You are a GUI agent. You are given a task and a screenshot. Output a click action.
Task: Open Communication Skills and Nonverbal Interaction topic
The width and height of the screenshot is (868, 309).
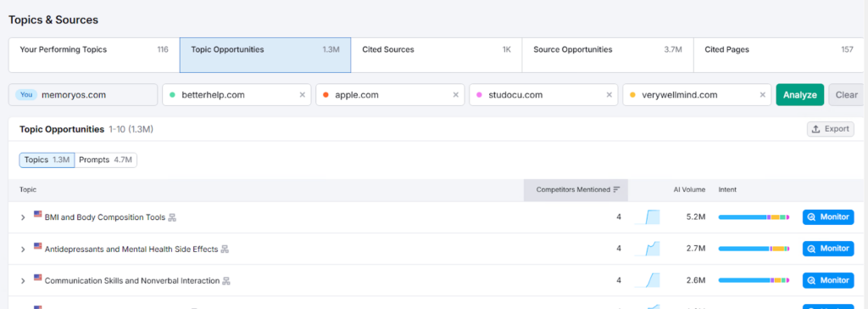(132, 281)
